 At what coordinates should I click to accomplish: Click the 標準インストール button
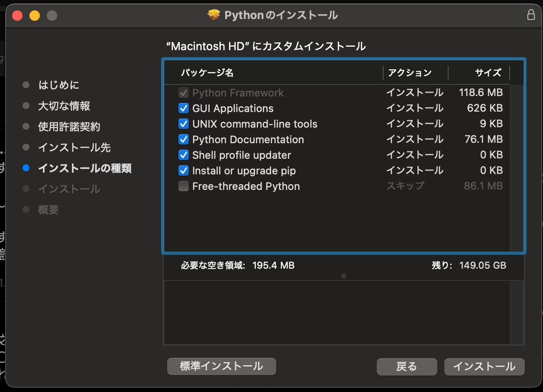(221, 366)
